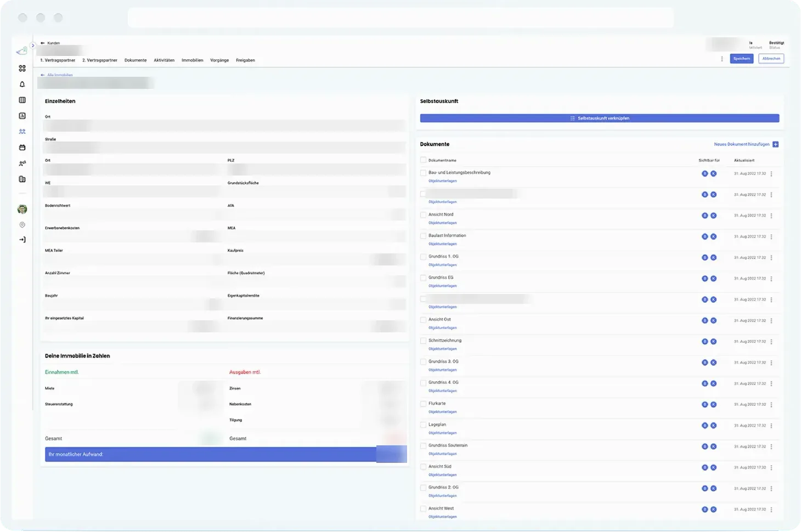Click the app logo in sidebar

click(x=22, y=51)
